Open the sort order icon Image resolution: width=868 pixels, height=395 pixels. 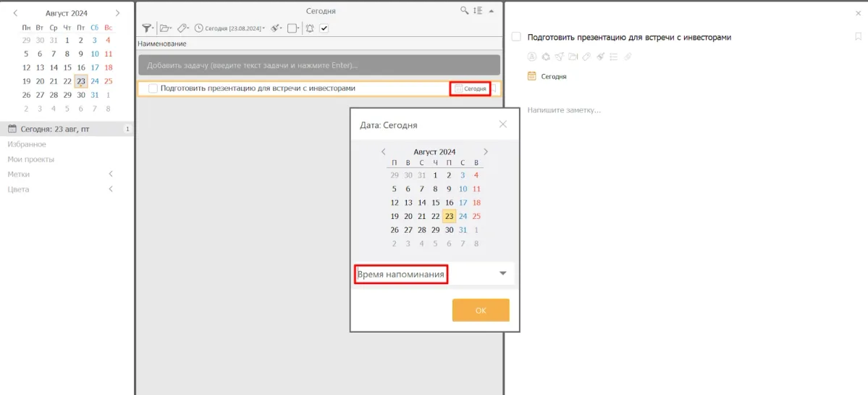pos(477,11)
